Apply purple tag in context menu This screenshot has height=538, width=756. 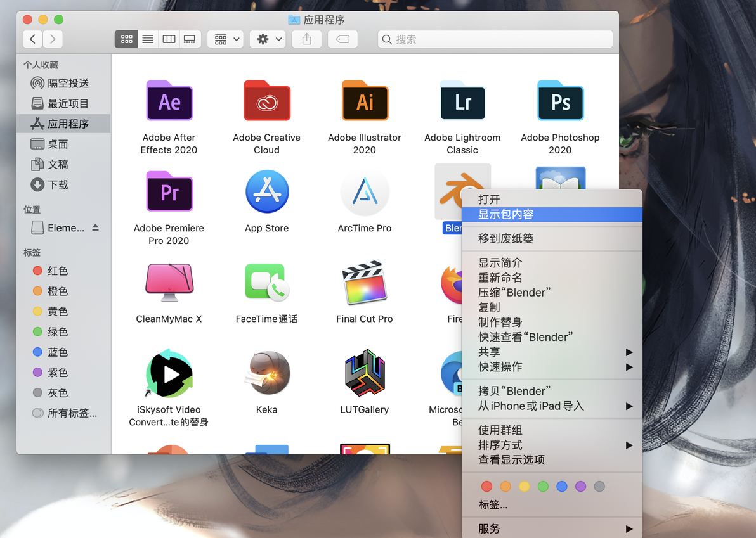coord(580,487)
